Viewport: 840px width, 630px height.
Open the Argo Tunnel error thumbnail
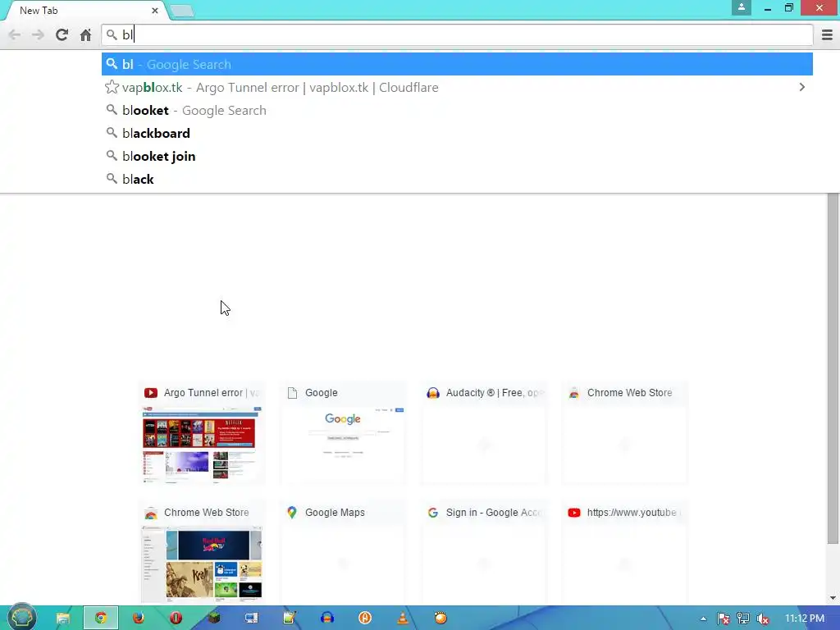(202, 434)
